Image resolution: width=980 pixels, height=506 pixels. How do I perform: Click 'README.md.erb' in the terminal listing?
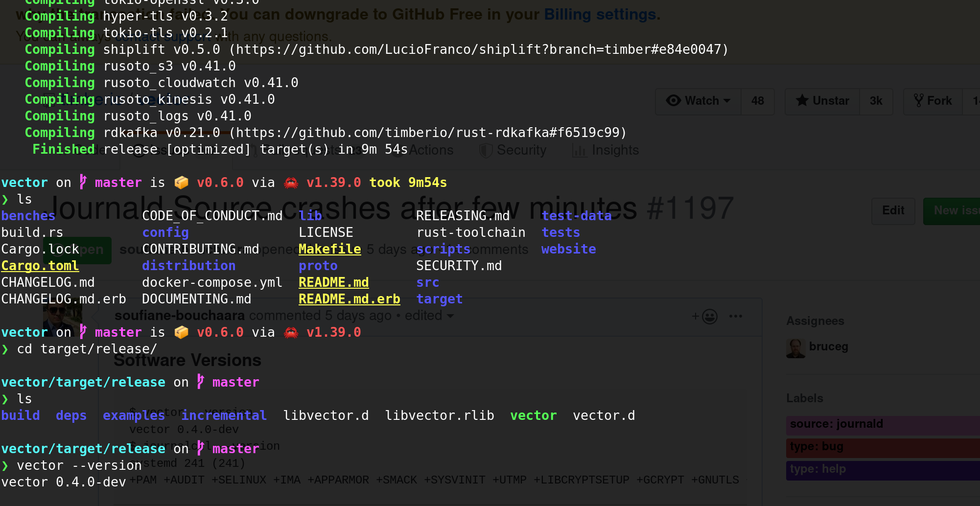[350, 299]
